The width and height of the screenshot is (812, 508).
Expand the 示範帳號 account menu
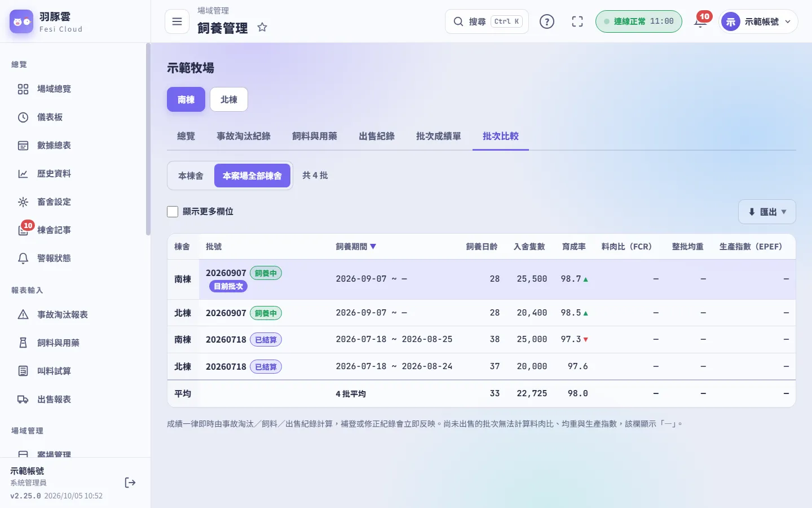(x=758, y=21)
